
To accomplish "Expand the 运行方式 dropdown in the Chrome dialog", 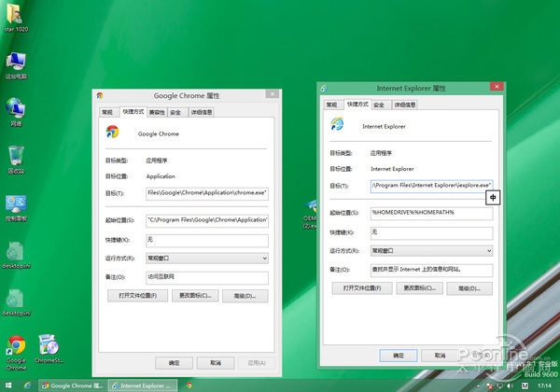I will tap(207, 259).
